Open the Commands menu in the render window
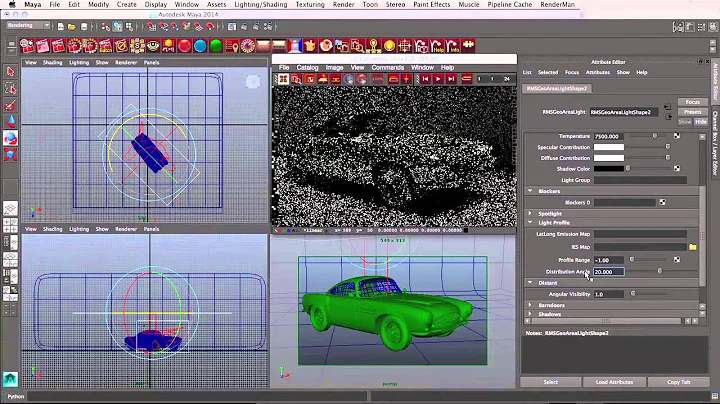The height and width of the screenshot is (404, 720). click(388, 67)
